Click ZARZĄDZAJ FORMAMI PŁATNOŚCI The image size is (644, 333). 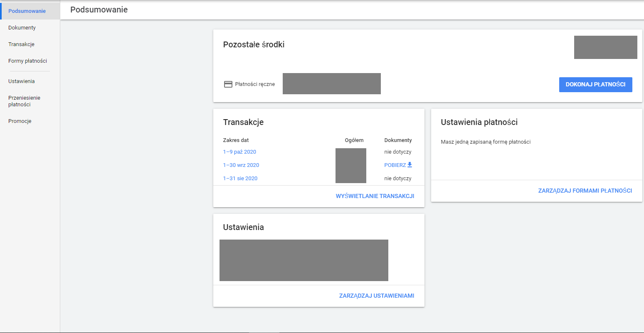[585, 191]
